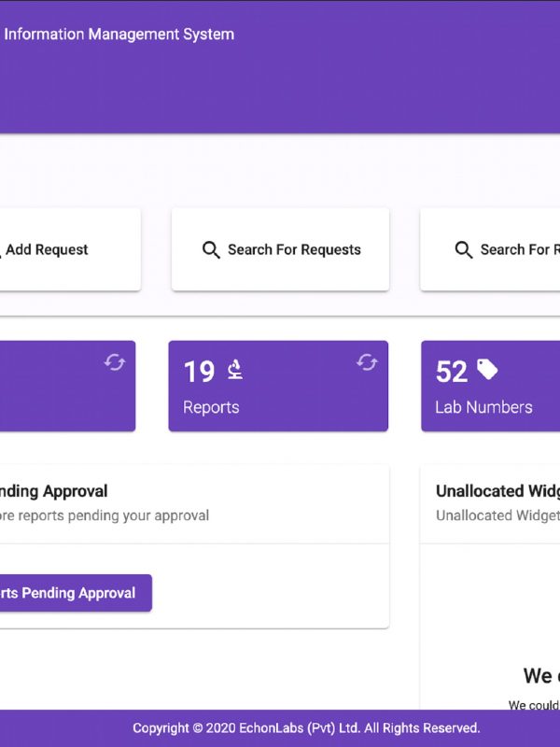Select the 52 lab numbers count
The image size is (560, 747).
[x=451, y=372]
